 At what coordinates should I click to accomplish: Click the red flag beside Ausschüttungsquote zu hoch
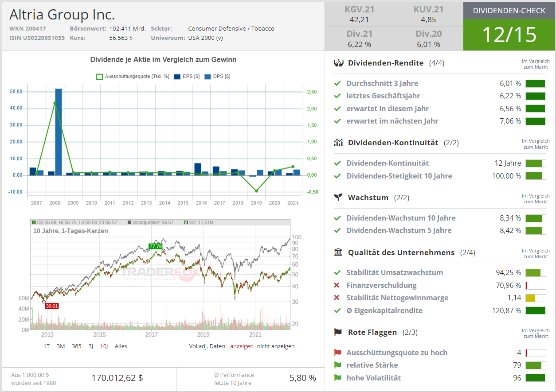338,353
